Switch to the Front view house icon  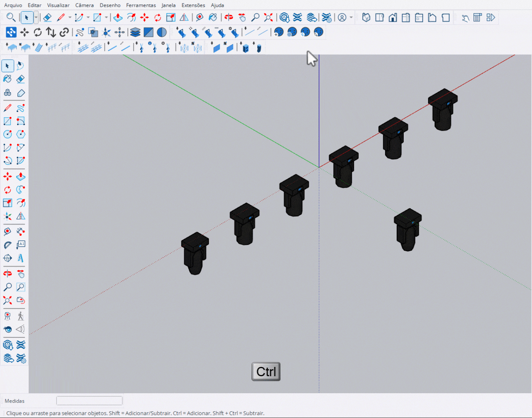tap(393, 18)
